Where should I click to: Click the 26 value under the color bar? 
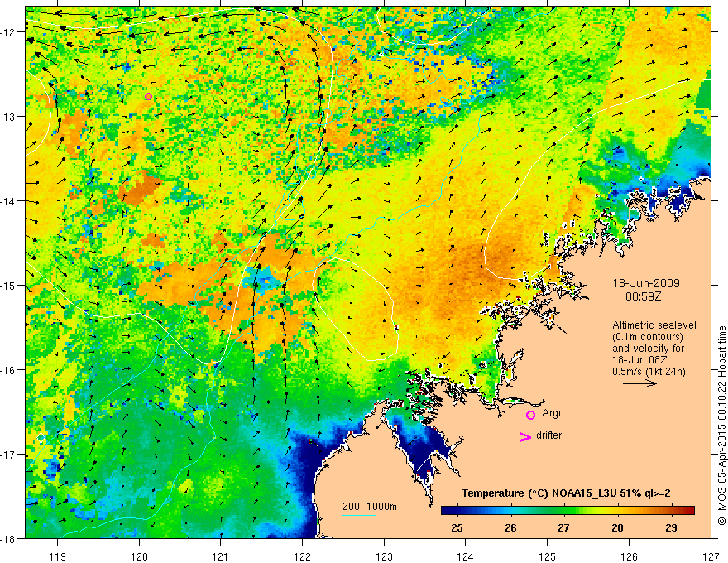pos(510,527)
